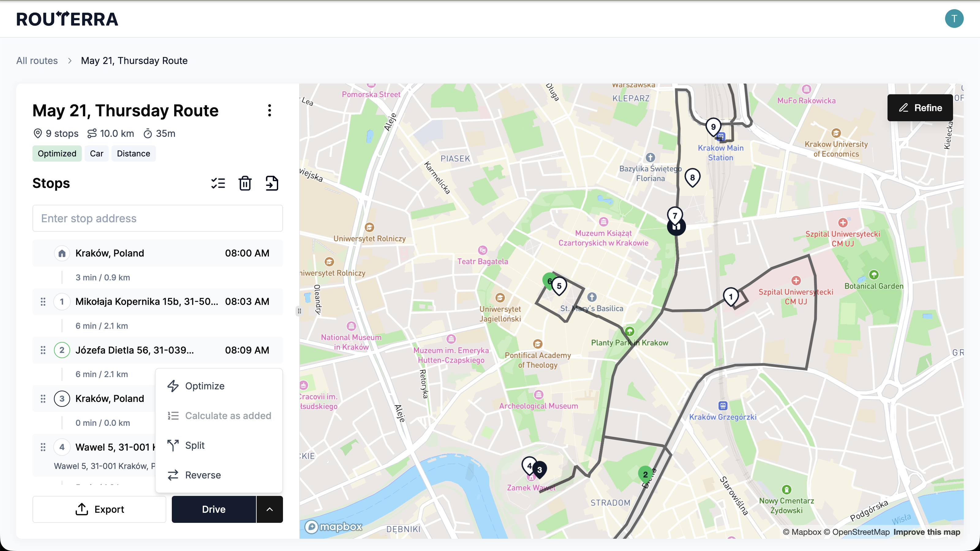Click map marker 7
The height and width of the screenshot is (551, 980).
tap(675, 216)
